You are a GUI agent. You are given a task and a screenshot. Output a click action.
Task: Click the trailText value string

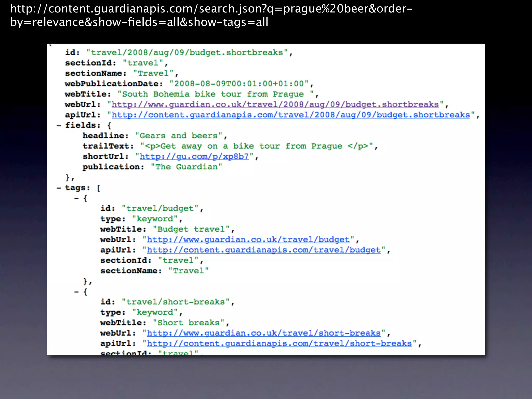(257, 146)
